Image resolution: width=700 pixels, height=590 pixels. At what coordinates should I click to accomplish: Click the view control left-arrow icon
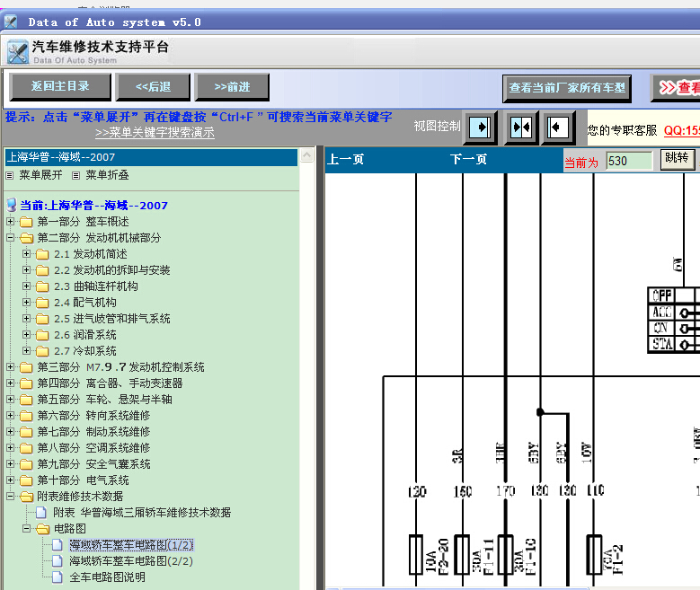(x=558, y=128)
